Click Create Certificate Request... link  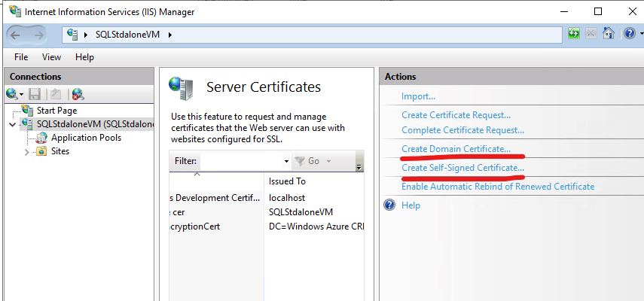coord(456,115)
